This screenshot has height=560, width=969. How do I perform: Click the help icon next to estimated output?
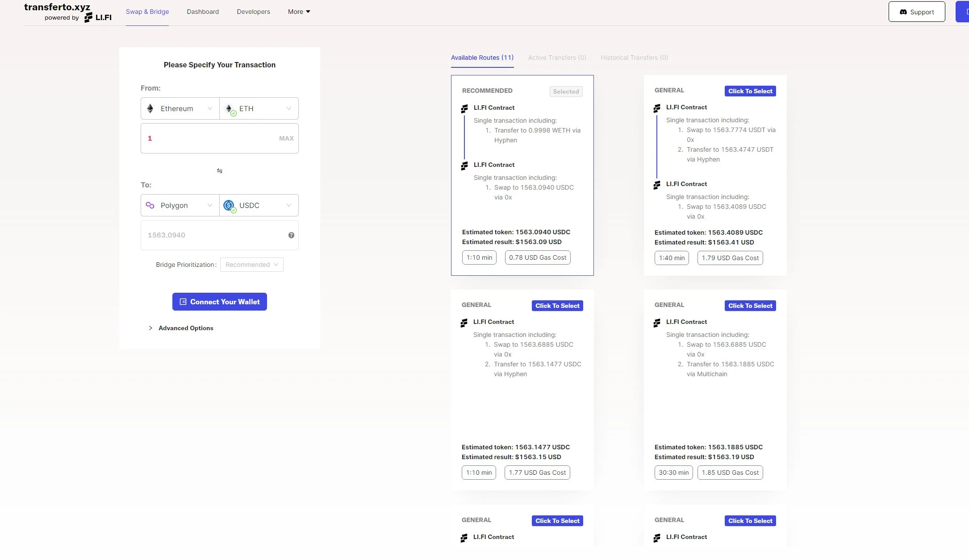pos(291,235)
